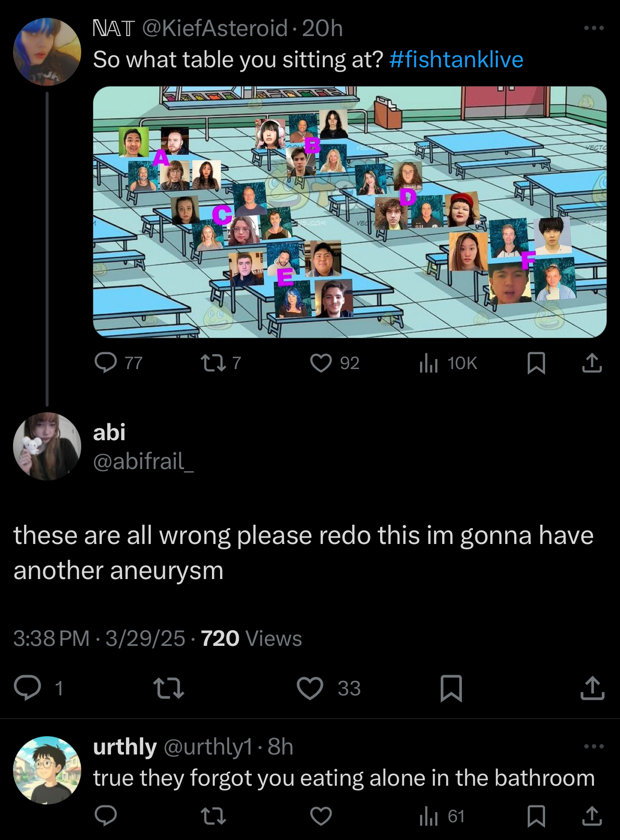Open abi's profile picture
Screen dimensions: 620x840
[x=47, y=446]
